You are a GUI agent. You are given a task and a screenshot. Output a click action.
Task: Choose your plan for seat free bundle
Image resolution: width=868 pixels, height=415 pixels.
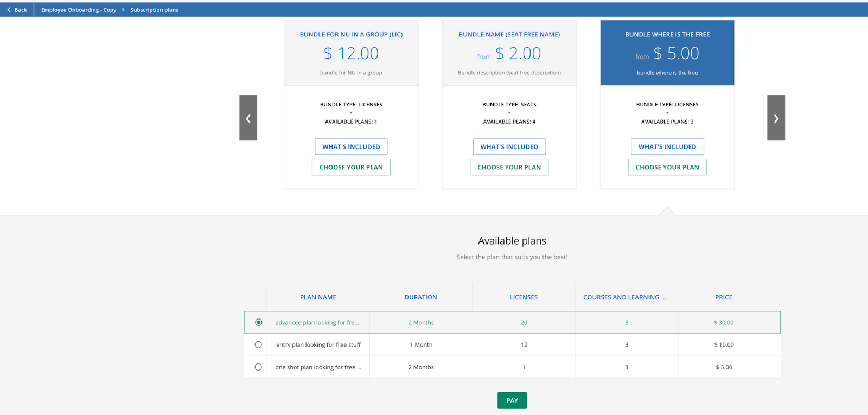509,167
